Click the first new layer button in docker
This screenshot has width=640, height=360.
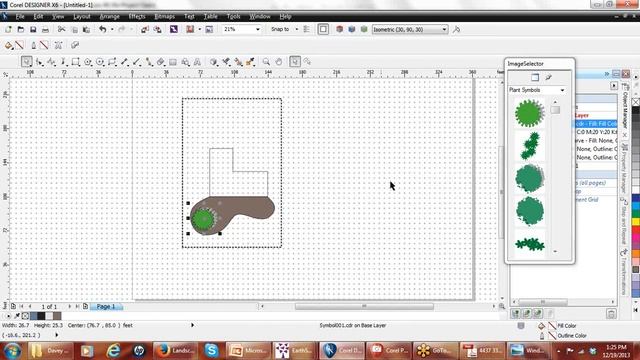pos(516,313)
